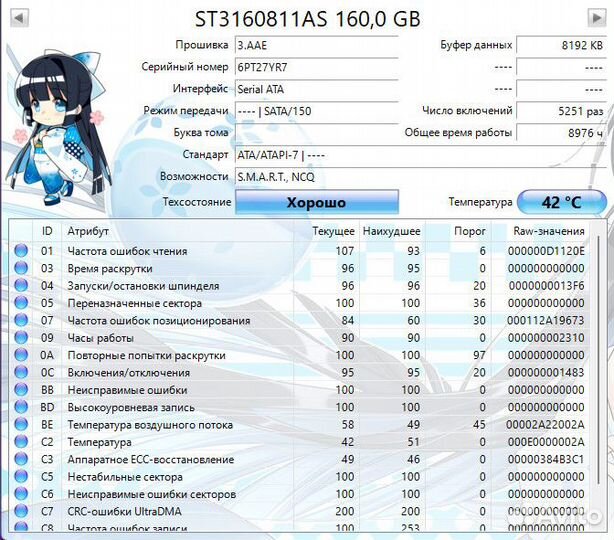Select row Высокоуровневая запись

point(300,407)
